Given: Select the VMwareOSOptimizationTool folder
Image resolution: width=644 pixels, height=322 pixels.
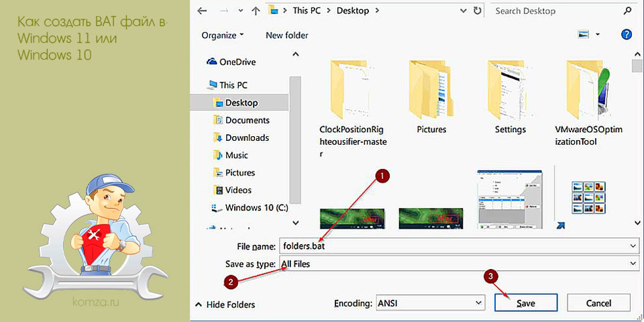Looking at the screenshot, I should pos(588,103).
